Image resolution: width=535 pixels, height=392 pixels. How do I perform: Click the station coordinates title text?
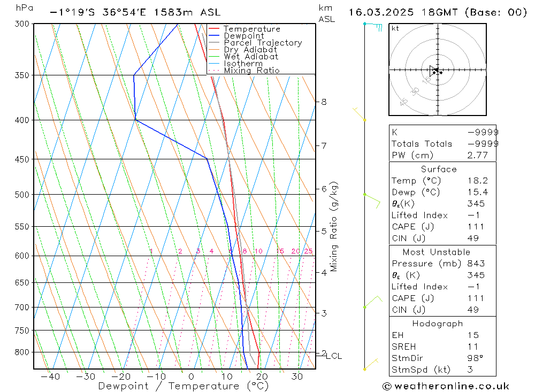135,12
